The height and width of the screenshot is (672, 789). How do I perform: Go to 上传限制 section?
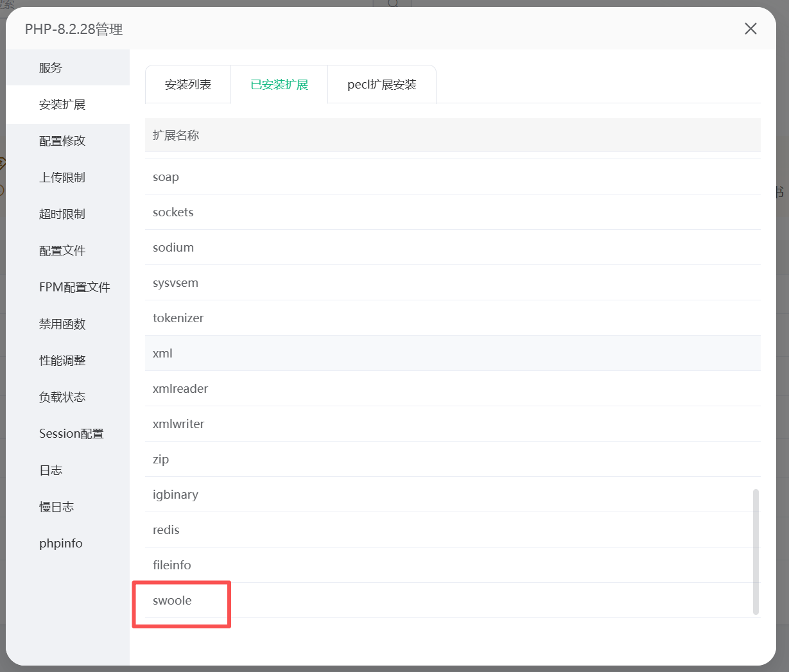62,178
